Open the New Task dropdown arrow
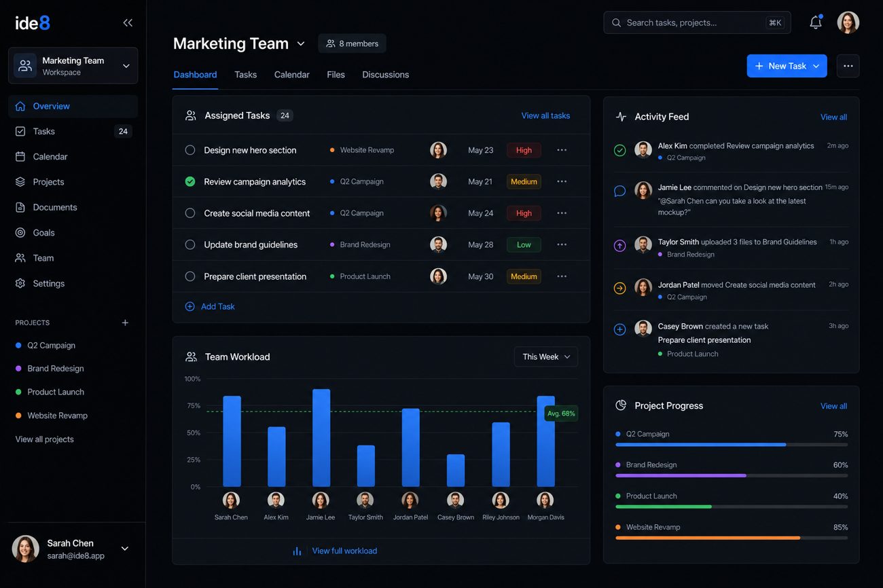 point(816,66)
